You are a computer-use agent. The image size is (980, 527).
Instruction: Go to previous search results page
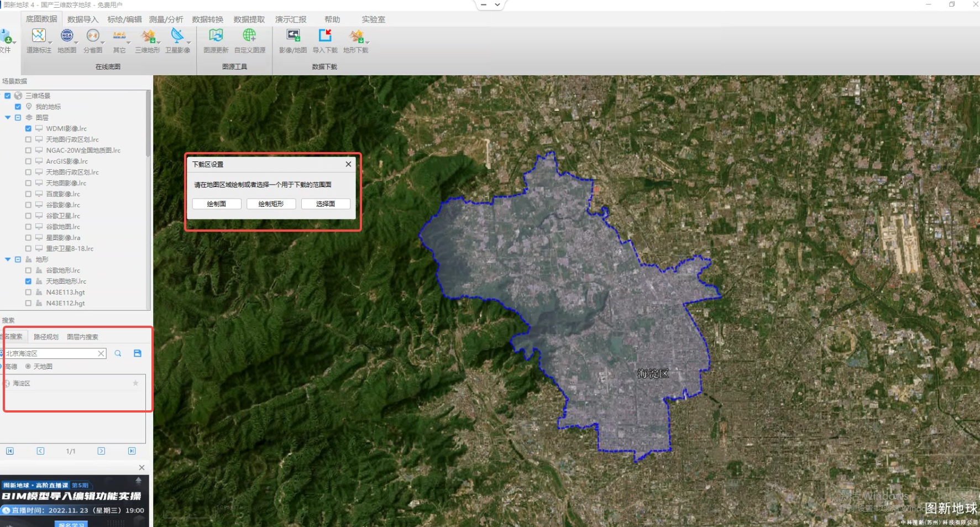[x=40, y=451]
